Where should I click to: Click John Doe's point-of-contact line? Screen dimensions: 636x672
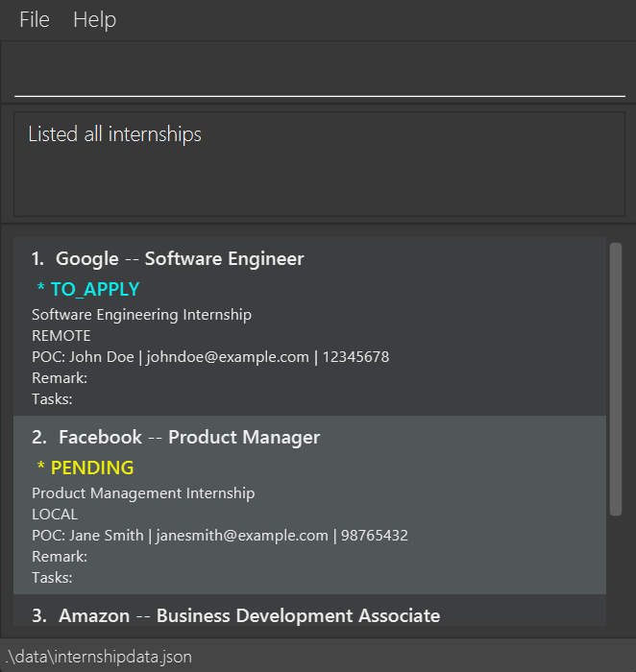pos(209,357)
